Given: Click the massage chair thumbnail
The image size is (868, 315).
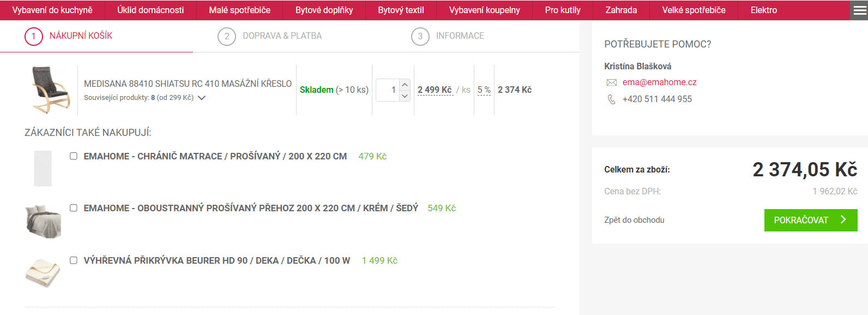Looking at the screenshot, I should click(51, 90).
